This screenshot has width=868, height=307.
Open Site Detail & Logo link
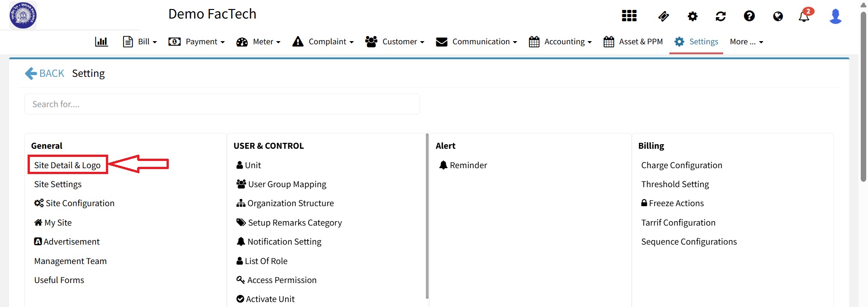[x=67, y=165]
